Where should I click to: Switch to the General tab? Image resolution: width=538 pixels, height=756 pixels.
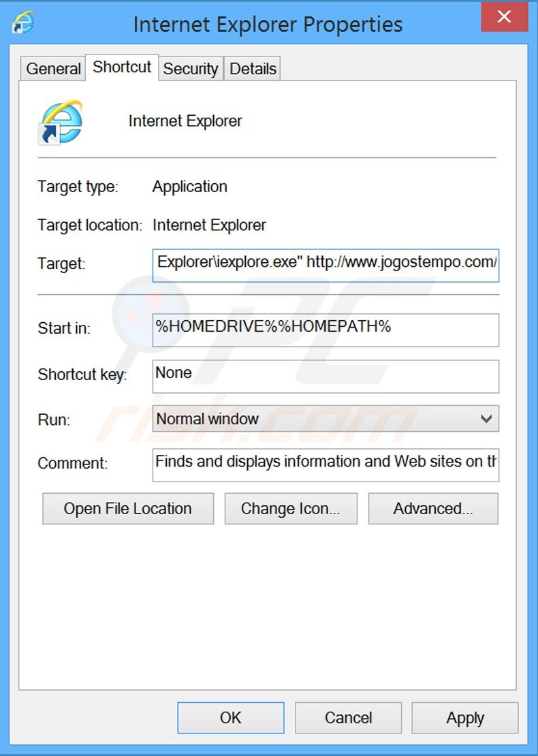pyautogui.click(x=53, y=69)
